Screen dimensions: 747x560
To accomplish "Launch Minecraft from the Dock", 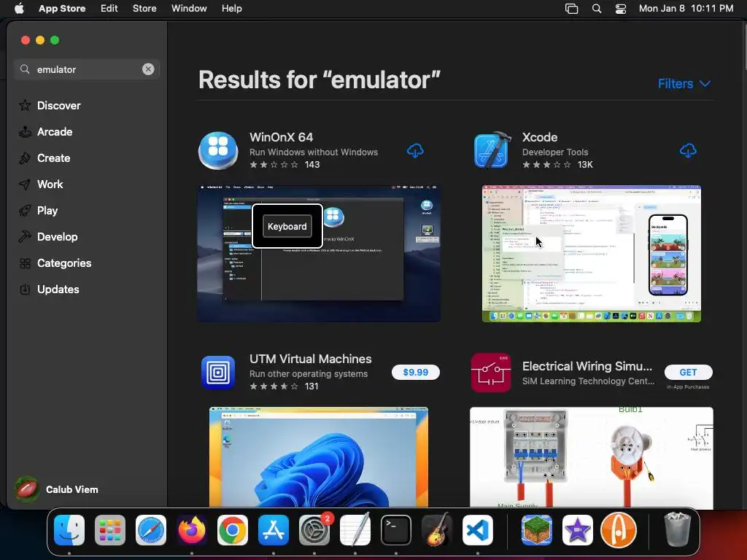I will point(537,530).
